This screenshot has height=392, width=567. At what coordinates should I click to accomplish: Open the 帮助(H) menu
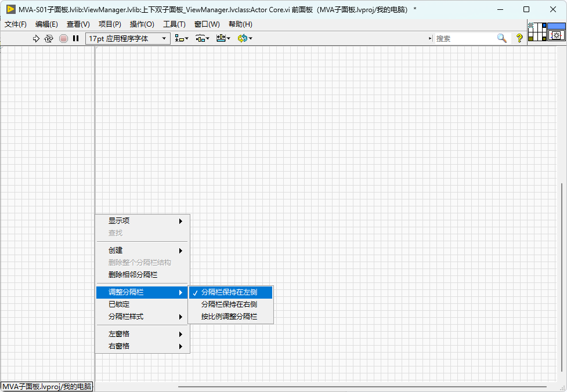point(240,24)
